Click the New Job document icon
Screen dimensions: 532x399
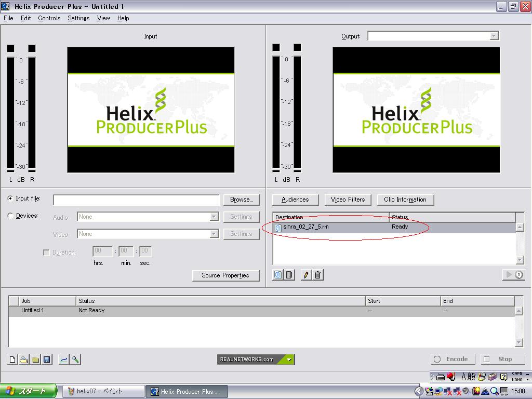click(x=12, y=360)
